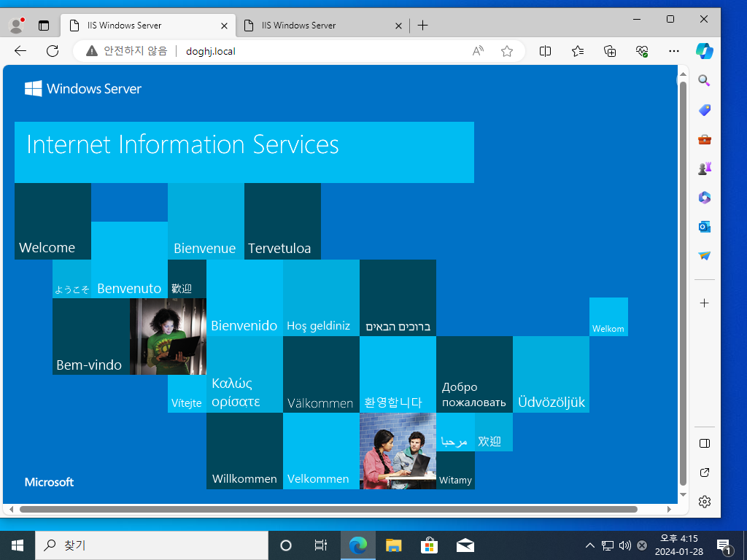This screenshot has height=560, width=747.
Task: Switch to the second IIS Windows Server tab
Action: coord(322,26)
